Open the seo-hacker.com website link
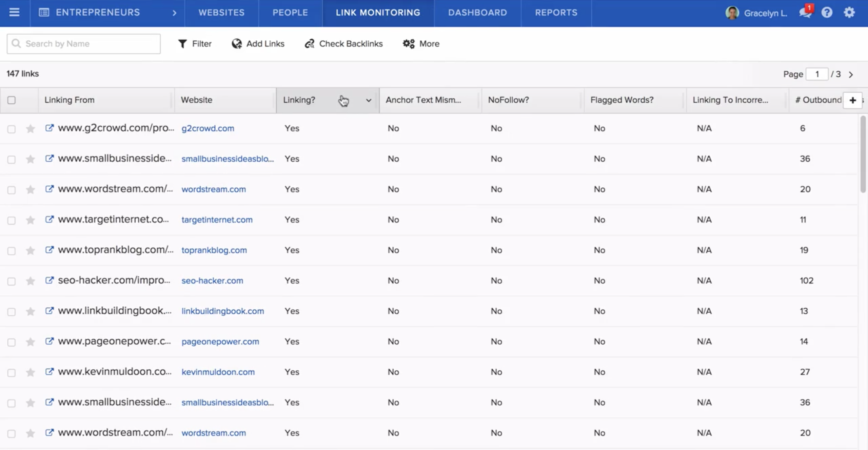Viewport: 868px width, 450px height. coord(212,281)
